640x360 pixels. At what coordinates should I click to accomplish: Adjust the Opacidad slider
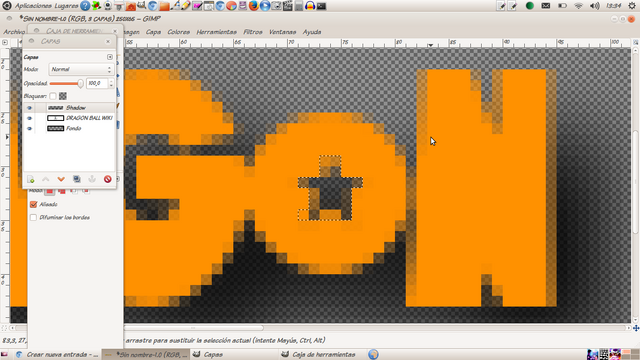67,83
